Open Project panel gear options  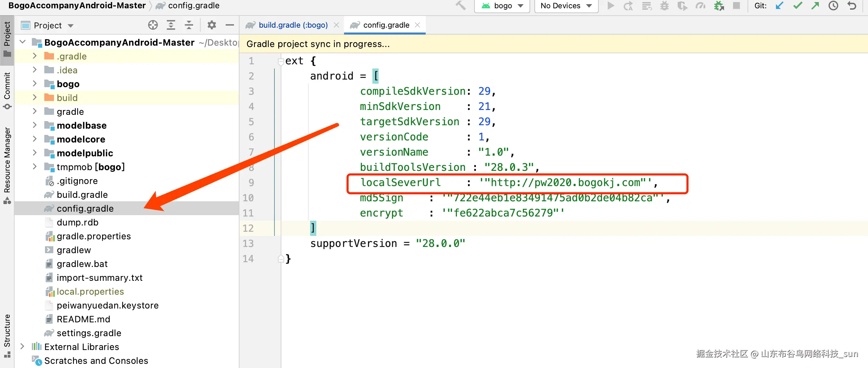[x=212, y=25]
